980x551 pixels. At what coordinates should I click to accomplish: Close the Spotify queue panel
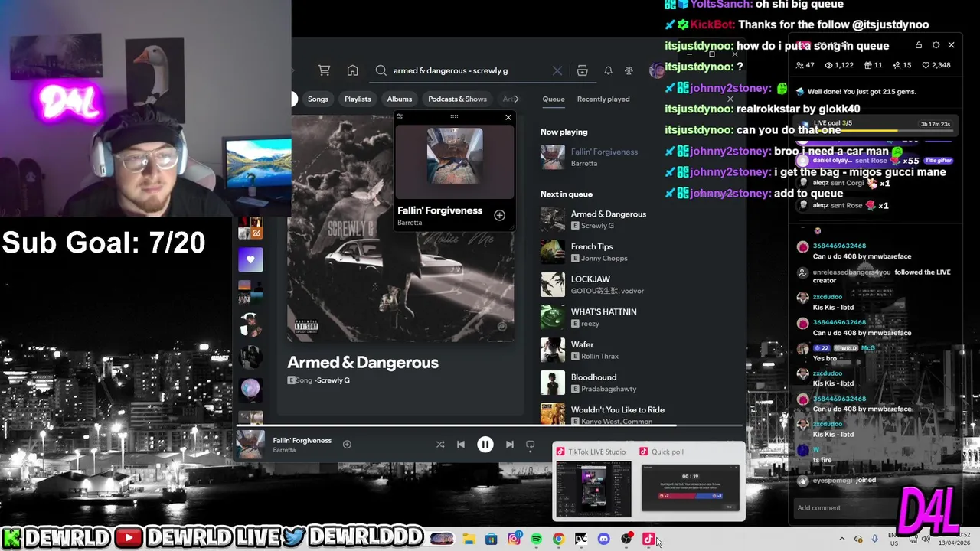point(730,99)
